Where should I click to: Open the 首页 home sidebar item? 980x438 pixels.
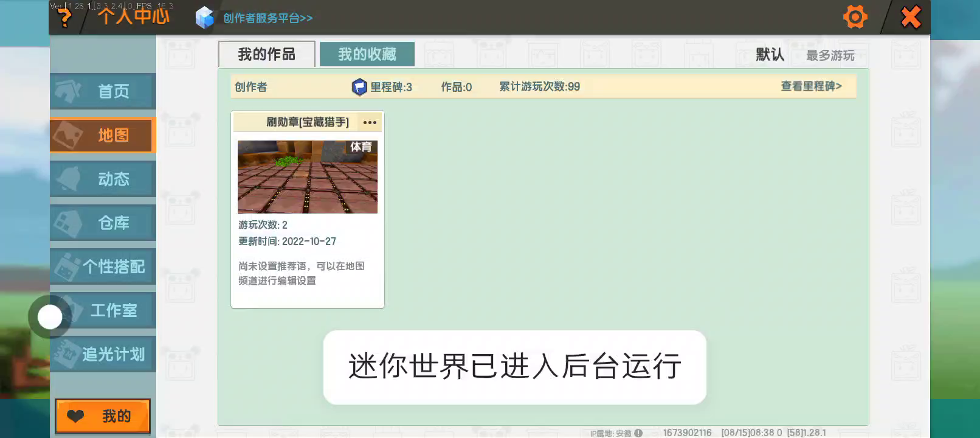(x=103, y=91)
